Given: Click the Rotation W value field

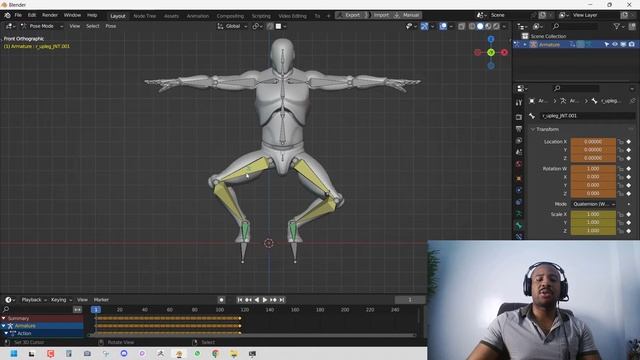Looking at the screenshot, I should coord(593,169).
